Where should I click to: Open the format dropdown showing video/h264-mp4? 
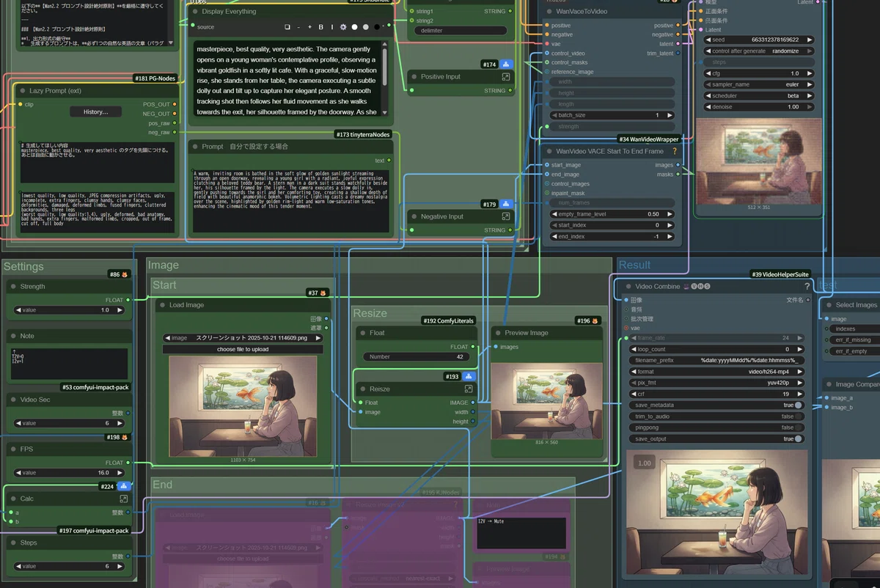[716, 372]
